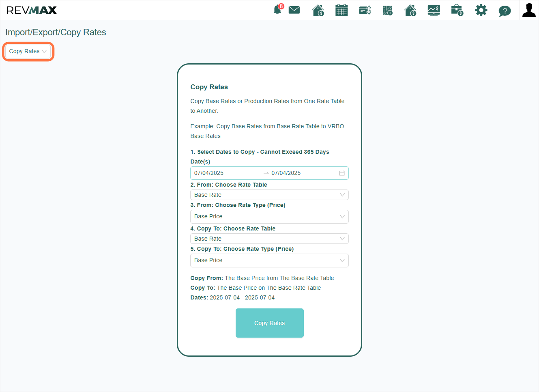The width and height of the screenshot is (539, 392).
Task: Expand Copy To: Choose Rate Table dropdown
Action: coord(269,239)
